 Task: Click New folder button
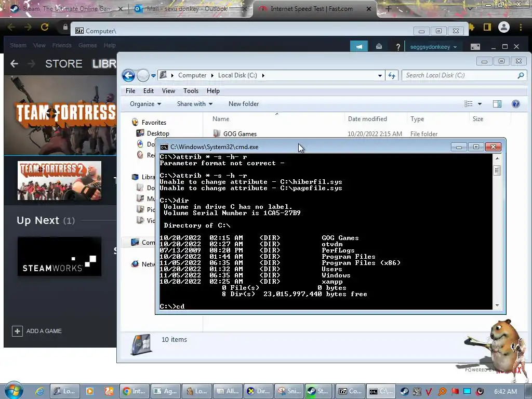(243, 104)
